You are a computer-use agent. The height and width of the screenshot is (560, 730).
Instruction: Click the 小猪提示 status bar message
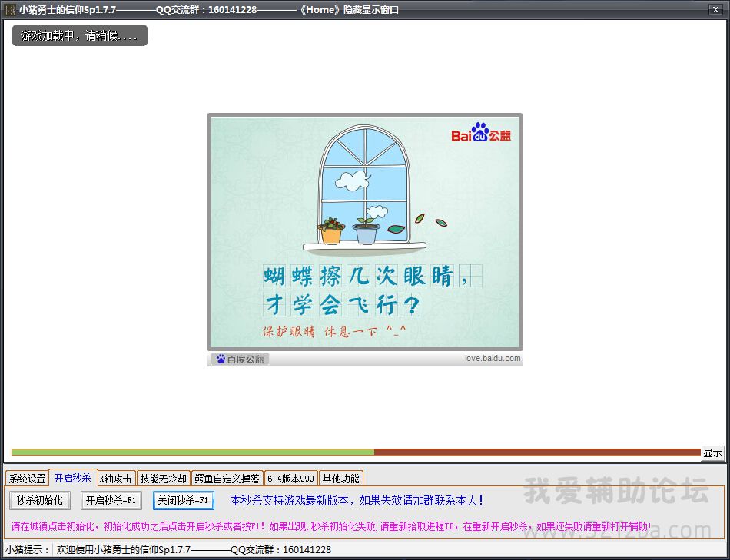(192, 550)
